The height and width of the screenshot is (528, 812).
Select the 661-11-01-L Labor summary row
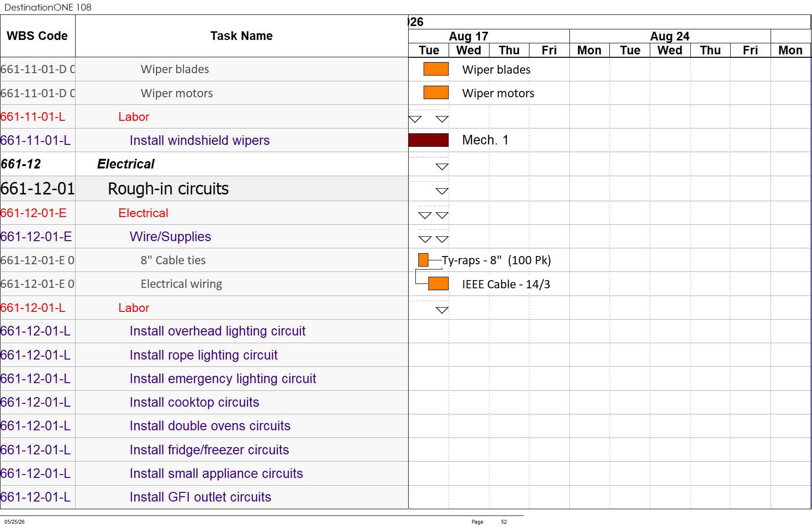(x=204, y=116)
